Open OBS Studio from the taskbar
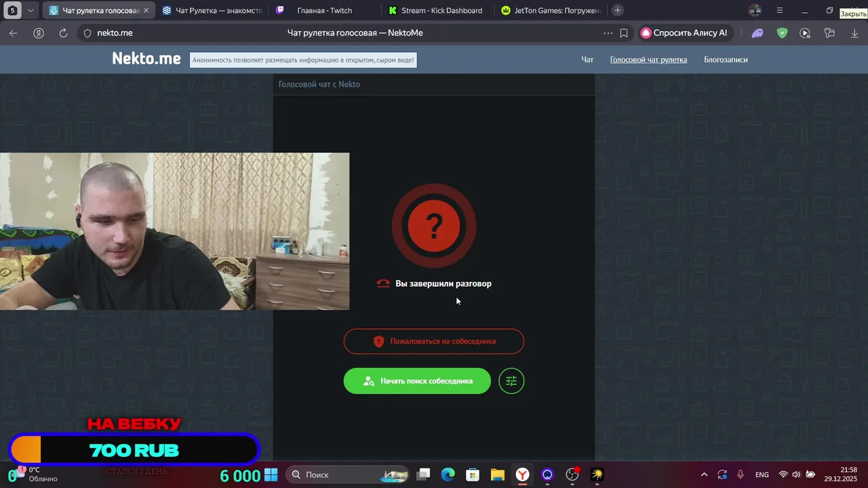The width and height of the screenshot is (868, 488). pyautogui.click(x=572, y=474)
